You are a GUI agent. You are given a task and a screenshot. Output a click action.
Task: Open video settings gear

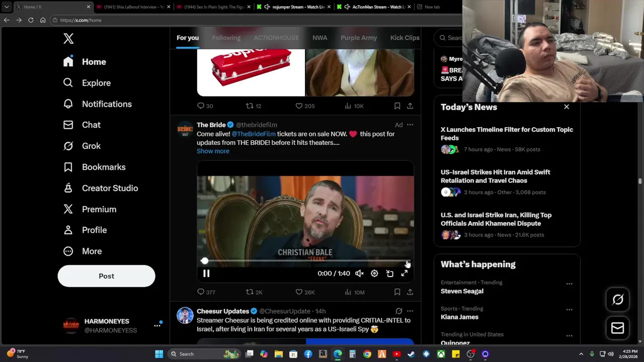click(374, 274)
